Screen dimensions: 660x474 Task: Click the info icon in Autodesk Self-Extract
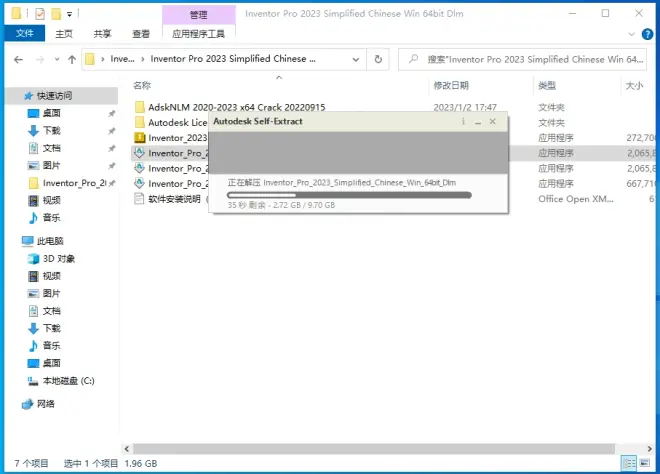(463, 122)
